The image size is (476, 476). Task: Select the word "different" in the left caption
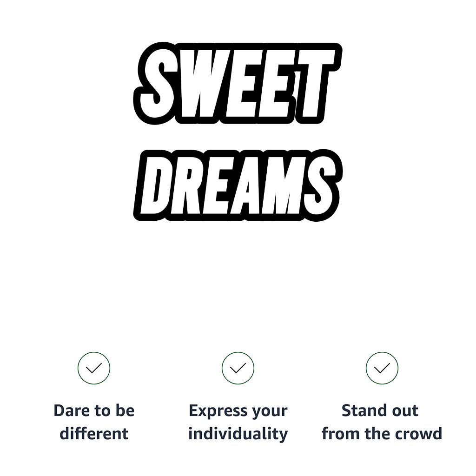[x=94, y=434]
